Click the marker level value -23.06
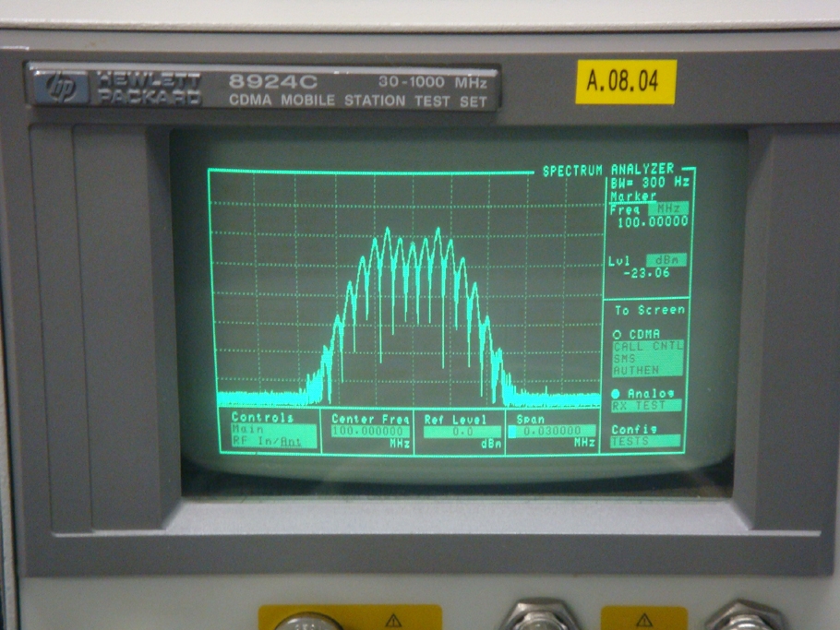The width and height of the screenshot is (840, 630). click(646, 273)
